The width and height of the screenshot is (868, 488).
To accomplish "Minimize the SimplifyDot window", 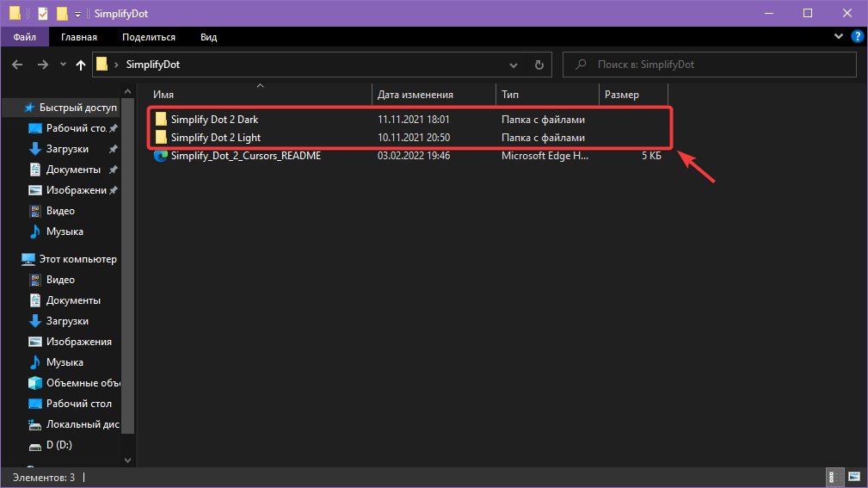I will [769, 13].
